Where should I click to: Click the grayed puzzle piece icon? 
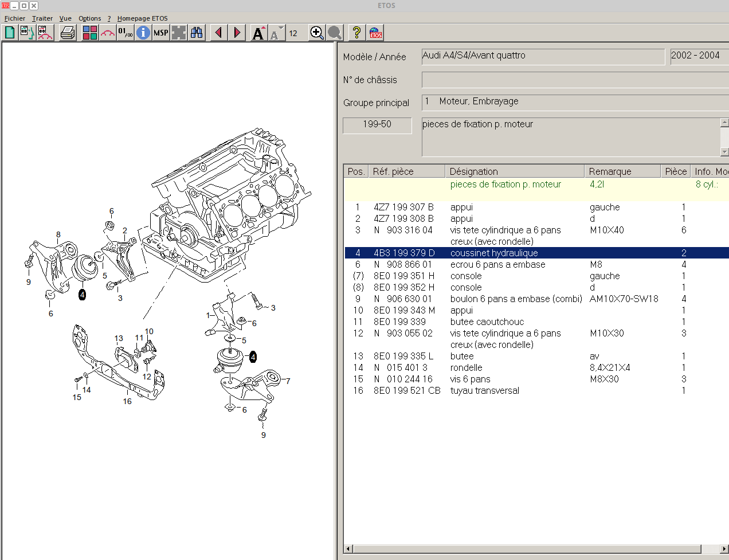click(179, 33)
